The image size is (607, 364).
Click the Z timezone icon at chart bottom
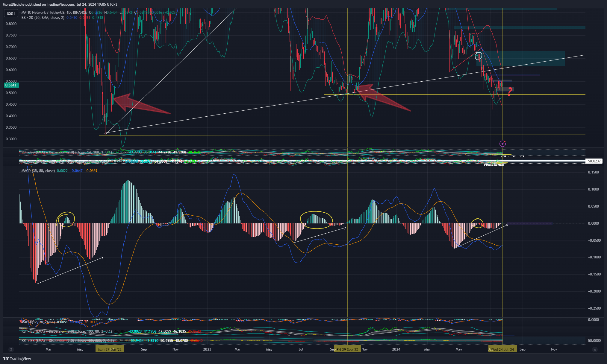click(11, 349)
